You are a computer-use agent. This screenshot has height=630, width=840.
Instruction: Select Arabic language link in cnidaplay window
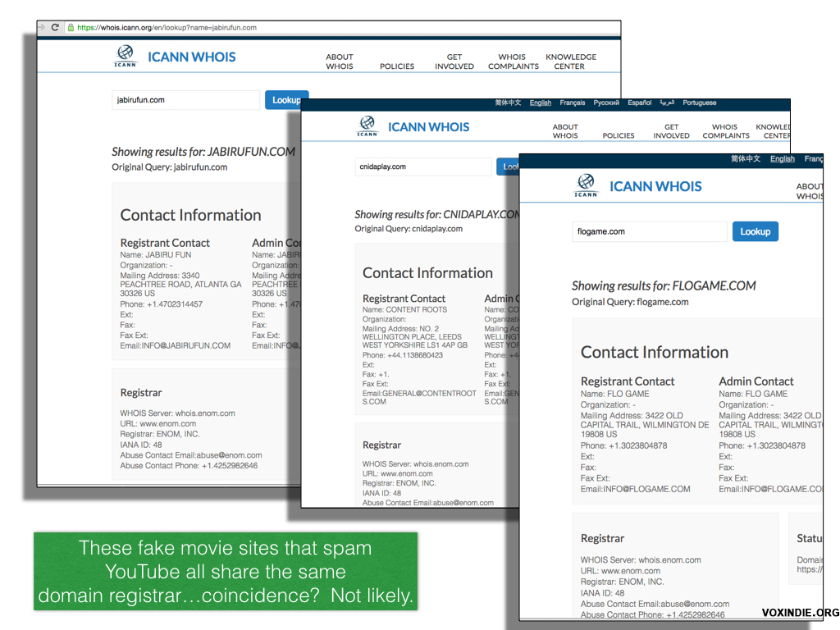pyautogui.click(x=667, y=103)
